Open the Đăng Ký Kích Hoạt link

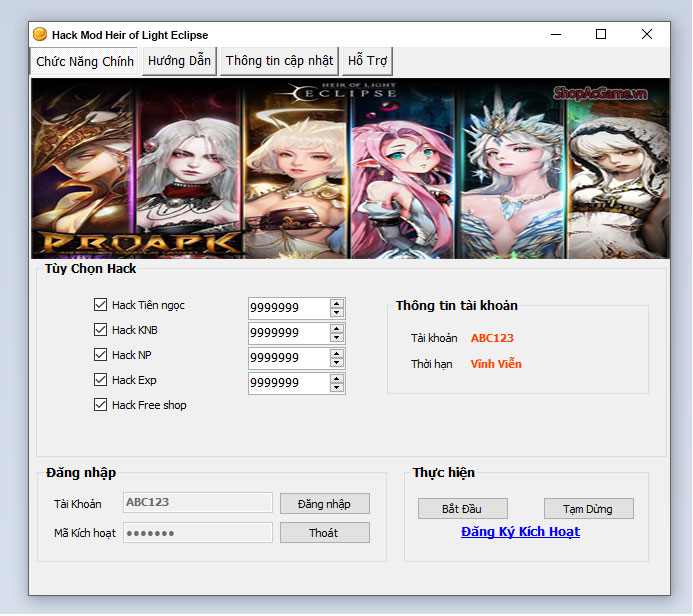[520, 532]
